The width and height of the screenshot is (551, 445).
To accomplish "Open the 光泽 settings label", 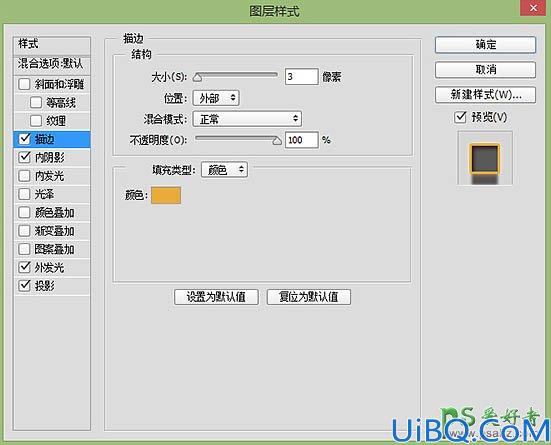I will 44,194.
